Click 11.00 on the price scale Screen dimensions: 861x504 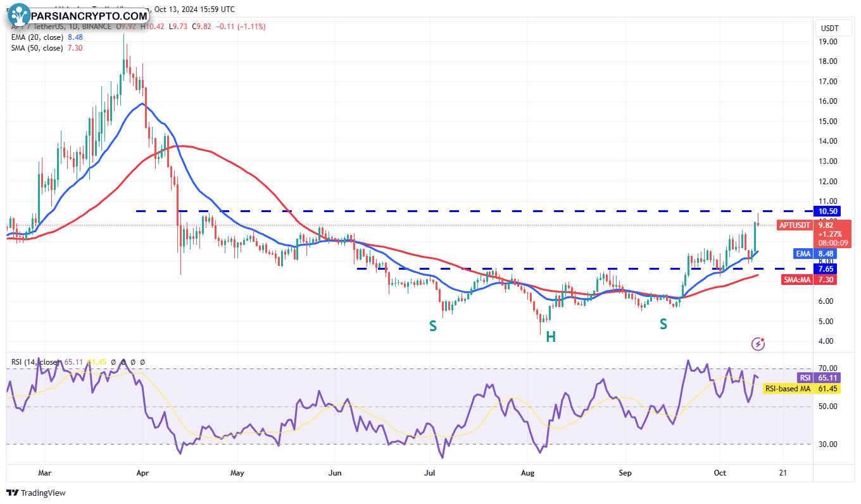(x=828, y=201)
